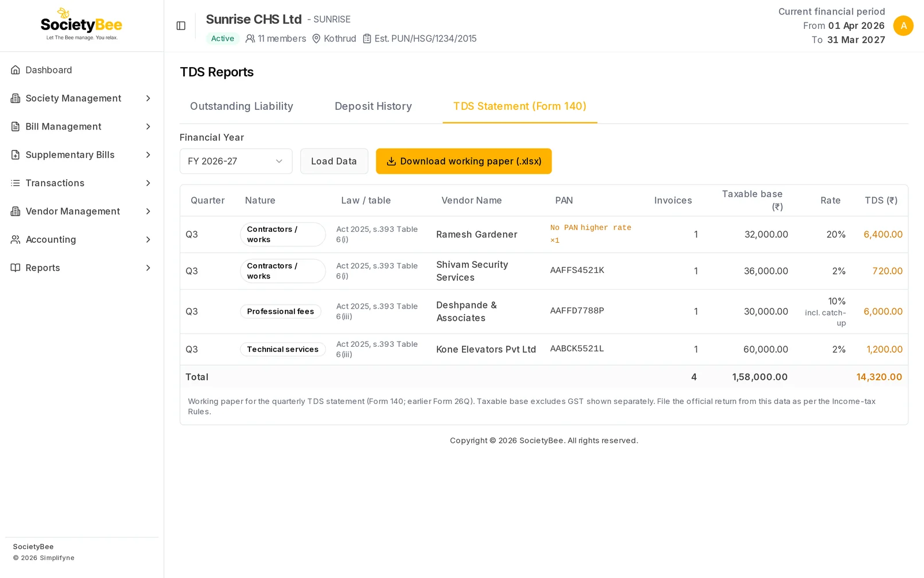Click PAN value AAFFD7788P
924x578 pixels.
(x=577, y=311)
